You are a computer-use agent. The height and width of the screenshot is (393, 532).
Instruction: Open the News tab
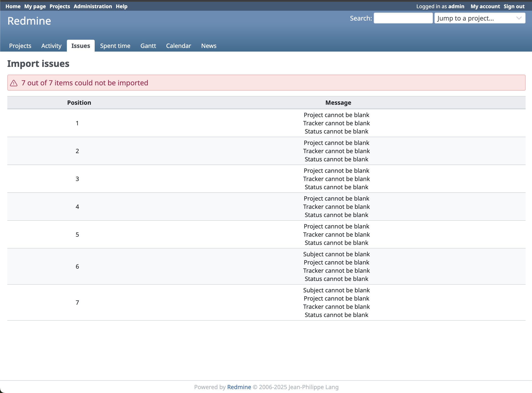coord(209,46)
